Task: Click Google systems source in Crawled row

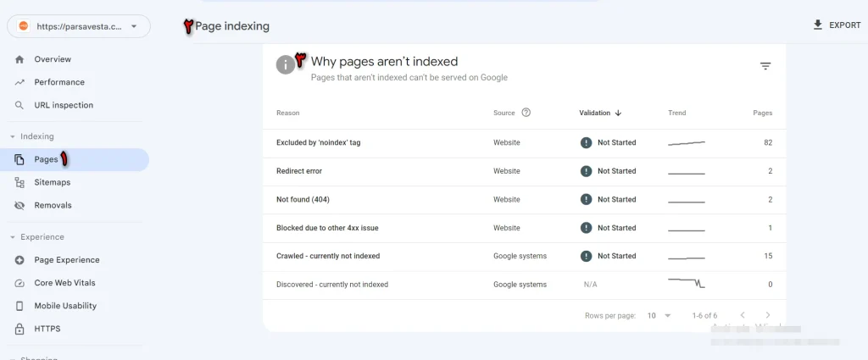Action: [x=520, y=256]
